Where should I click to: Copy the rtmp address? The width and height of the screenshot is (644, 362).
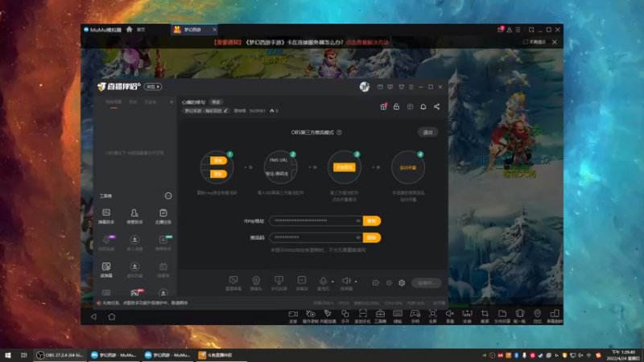[372, 220]
